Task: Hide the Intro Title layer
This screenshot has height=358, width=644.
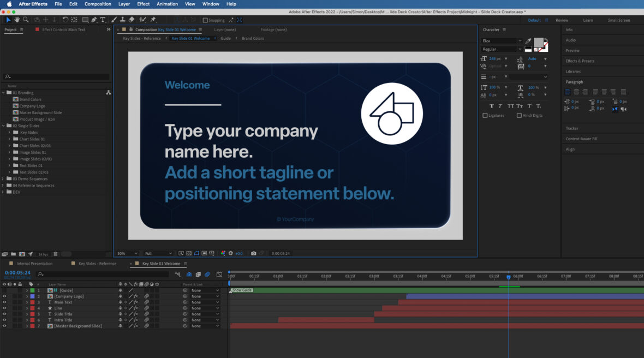Action: 4,320
